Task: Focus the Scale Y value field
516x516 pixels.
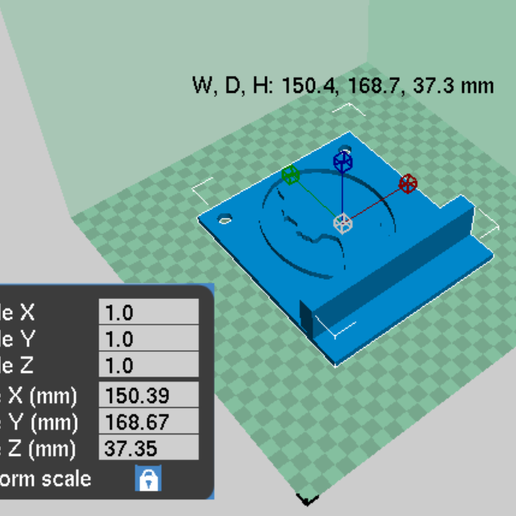Action: [149, 338]
